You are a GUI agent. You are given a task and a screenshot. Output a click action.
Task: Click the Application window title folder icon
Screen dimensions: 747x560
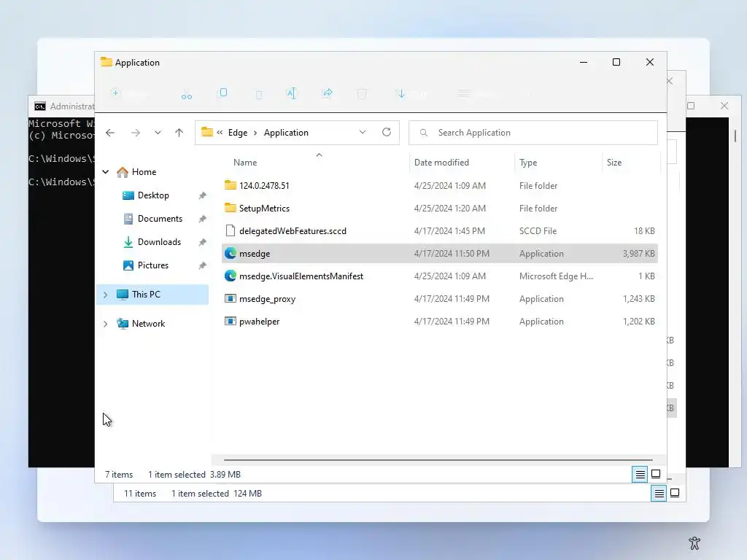point(107,62)
